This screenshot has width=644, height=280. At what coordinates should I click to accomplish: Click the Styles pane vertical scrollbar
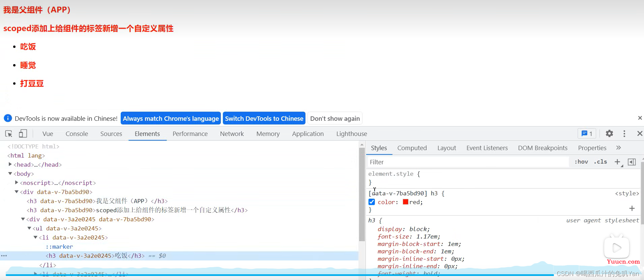[x=642, y=192]
